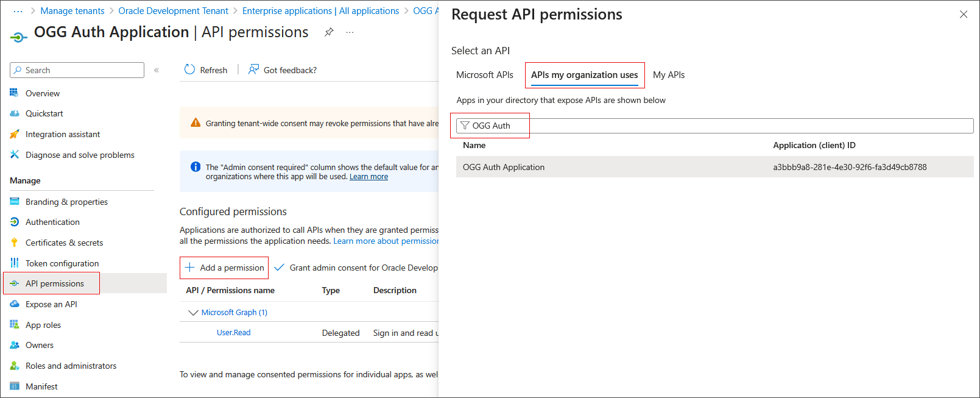
Task: Click the Refresh icon in the toolbar
Action: pyautogui.click(x=189, y=70)
